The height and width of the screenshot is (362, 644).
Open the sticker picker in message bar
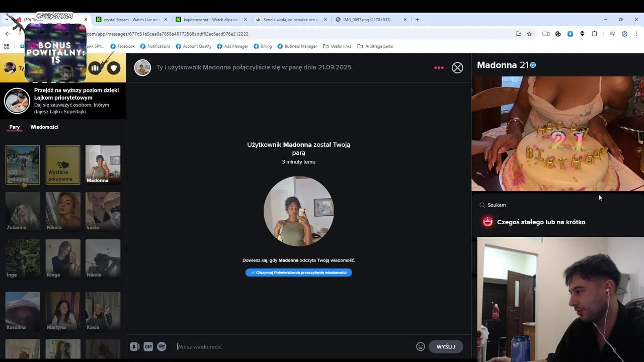tap(134, 346)
